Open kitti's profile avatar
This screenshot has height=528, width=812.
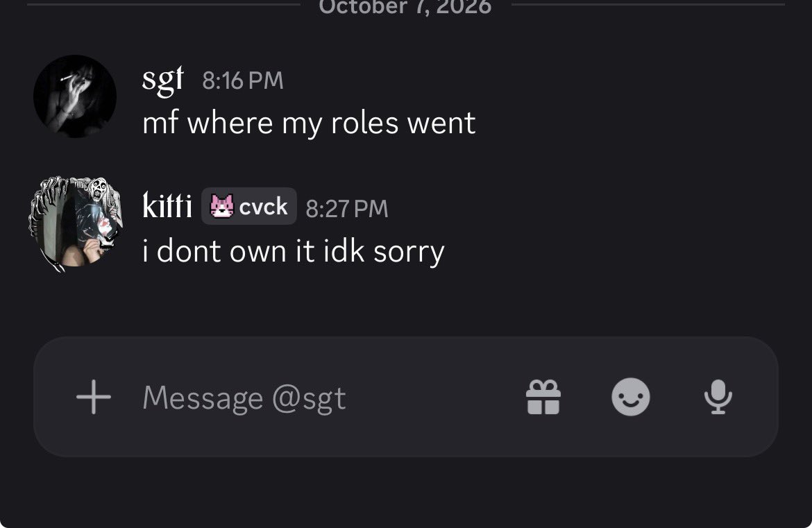[76, 224]
